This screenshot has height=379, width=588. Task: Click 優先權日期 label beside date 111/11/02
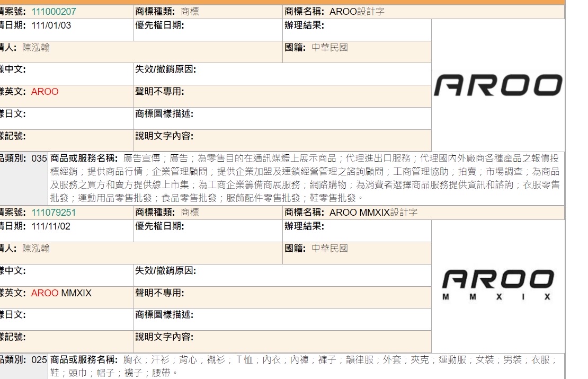pyautogui.click(x=159, y=226)
